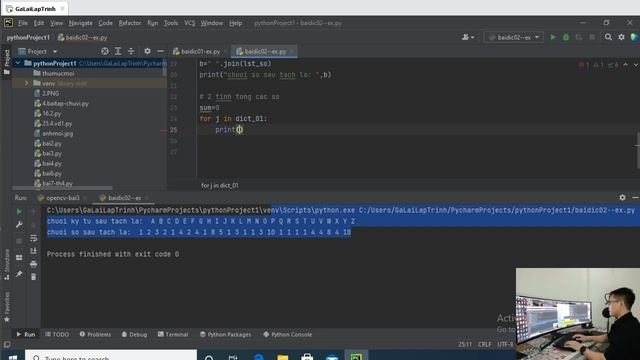The height and width of the screenshot is (360, 640).
Task: Rerun program with green arrow in Run panel
Action: pos(19,211)
